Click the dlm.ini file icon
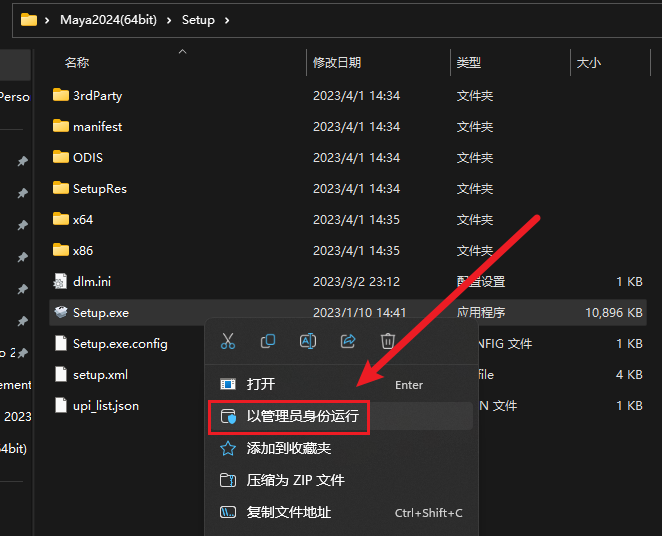Image resolution: width=662 pixels, height=536 pixels. click(x=60, y=281)
